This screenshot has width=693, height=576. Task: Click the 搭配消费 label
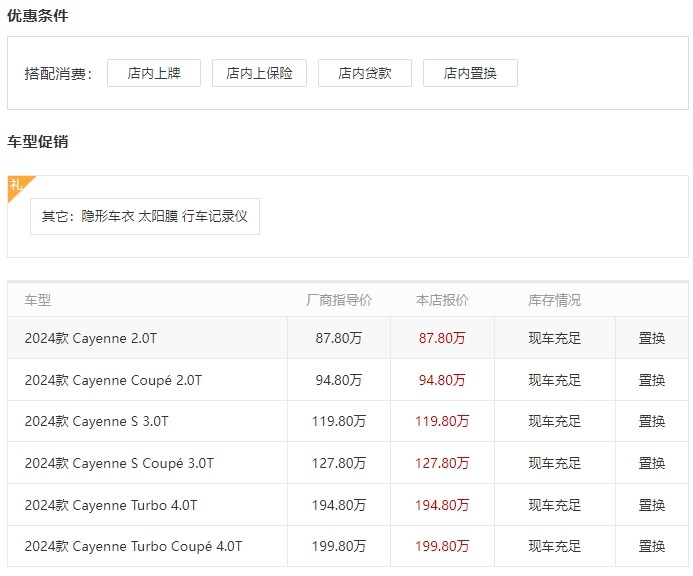(x=58, y=73)
